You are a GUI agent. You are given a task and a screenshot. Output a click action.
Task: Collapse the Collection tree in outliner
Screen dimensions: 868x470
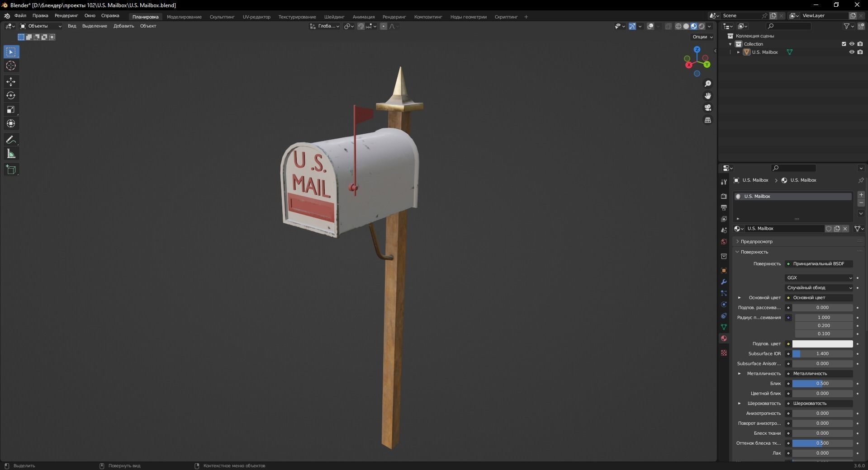coord(730,44)
